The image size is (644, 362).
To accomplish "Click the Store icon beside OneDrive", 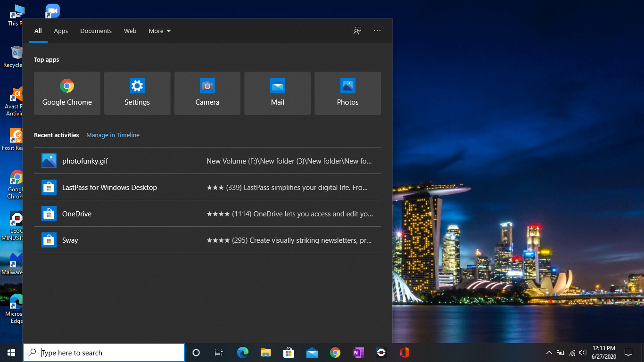I will [49, 214].
